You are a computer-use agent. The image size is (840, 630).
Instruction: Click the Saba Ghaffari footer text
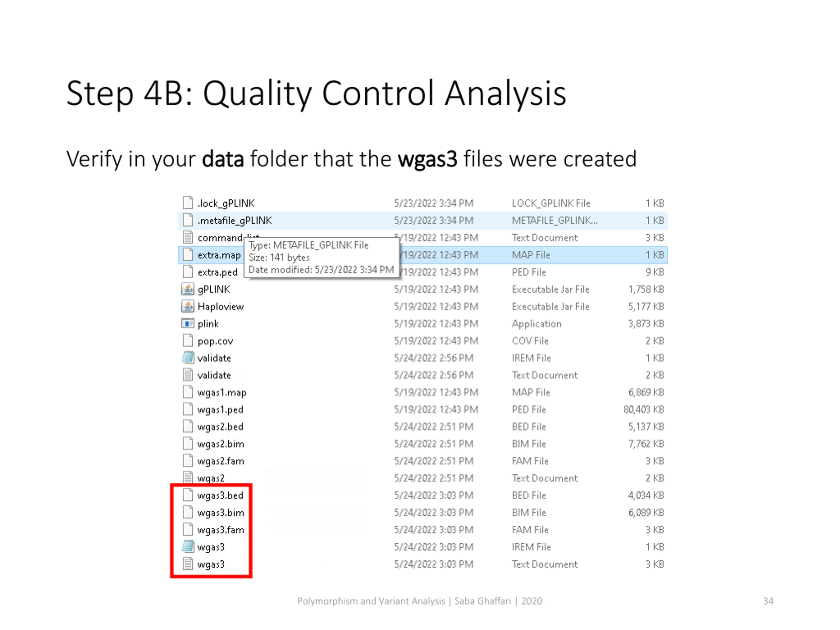click(x=482, y=601)
